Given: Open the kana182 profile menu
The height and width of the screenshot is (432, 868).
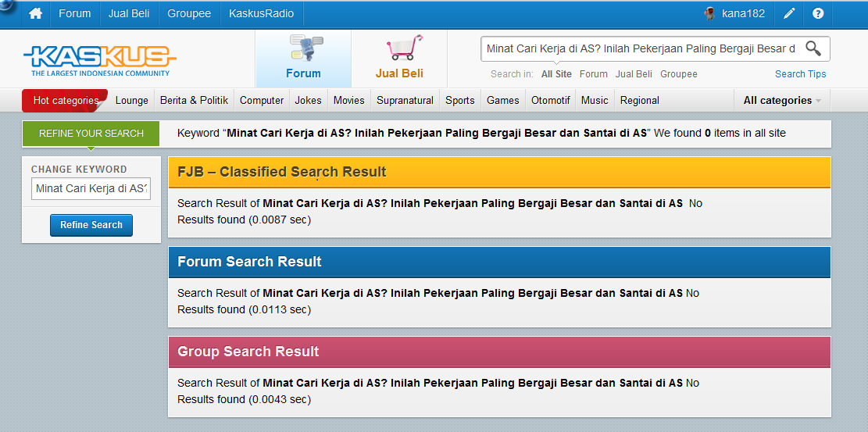Looking at the screenshot, I should click(744, 14).
